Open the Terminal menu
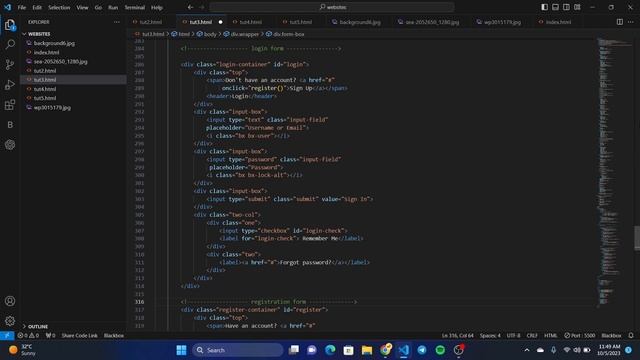Screen dimensions: 640x360 point(135,7)
